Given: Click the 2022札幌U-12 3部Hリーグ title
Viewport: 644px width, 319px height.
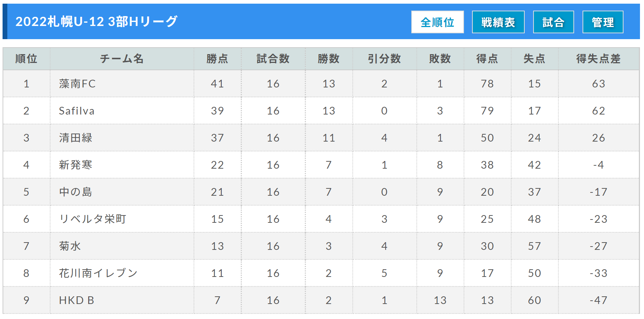Looking at the screenshot, I should click(96, 22).
